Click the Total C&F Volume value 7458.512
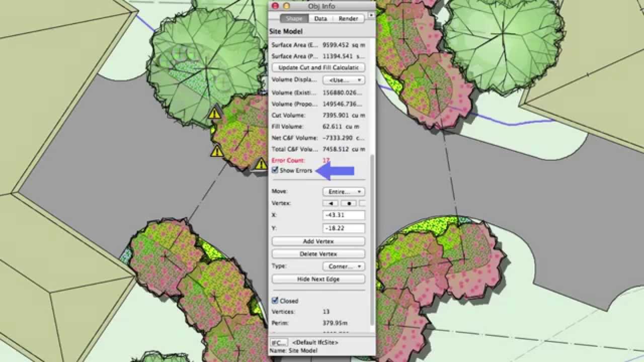Screen dimensions: 644x362 [x=344, y=149]
